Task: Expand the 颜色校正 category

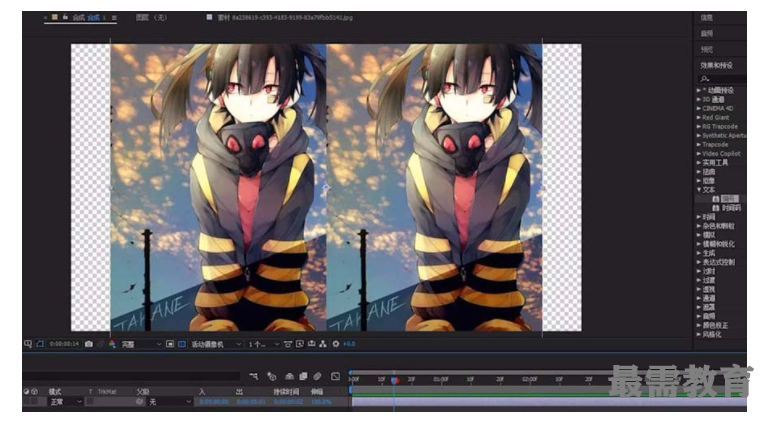Action: pos(698,326)
